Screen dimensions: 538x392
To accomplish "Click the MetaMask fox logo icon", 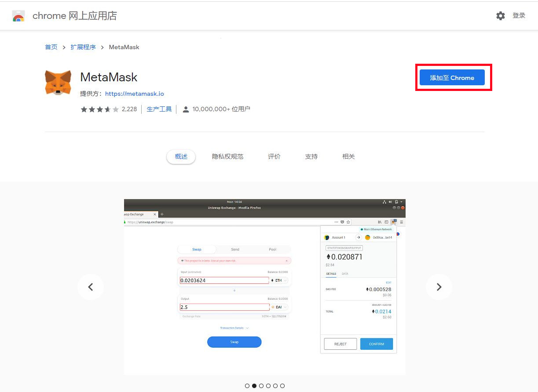I will (58, 83).
